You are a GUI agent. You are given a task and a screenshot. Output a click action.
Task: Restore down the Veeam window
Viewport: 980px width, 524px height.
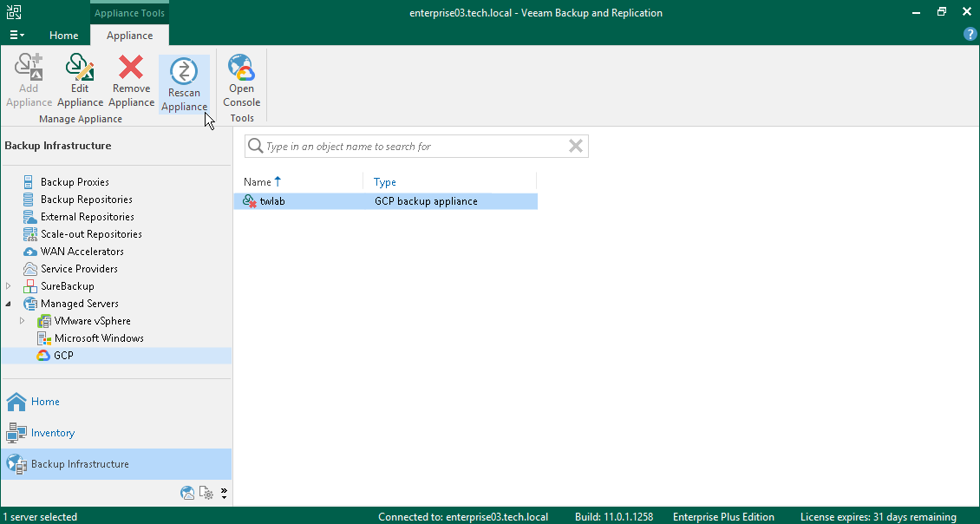(942, 12)
